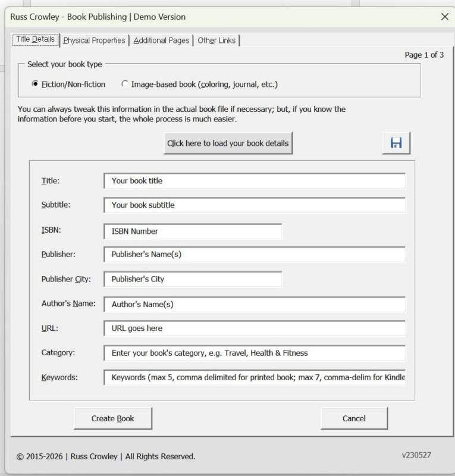Click the book Category text field

coord(254,353)
